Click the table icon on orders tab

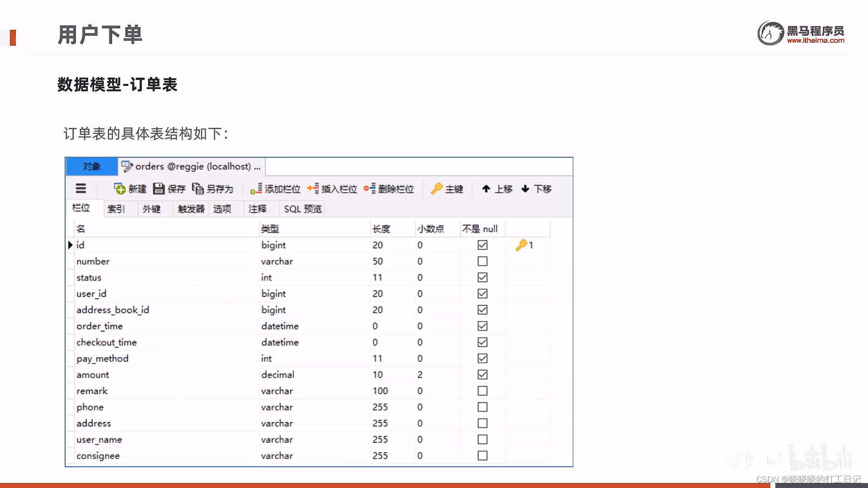(x=127, y=166)
